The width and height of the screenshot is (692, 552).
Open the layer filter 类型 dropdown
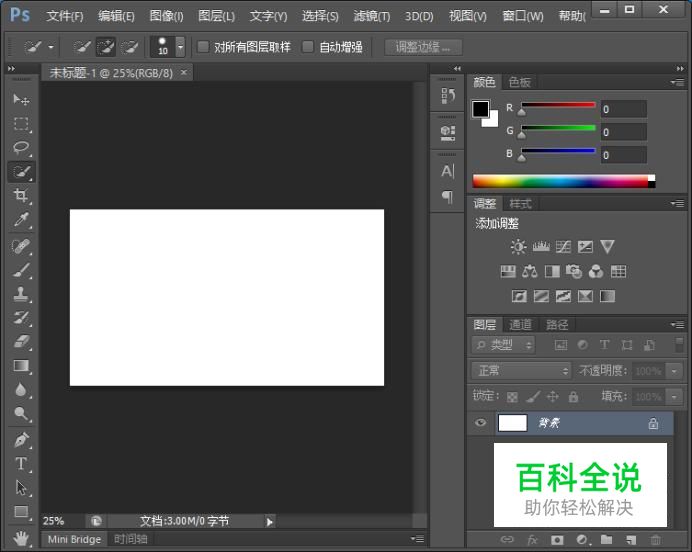pos(504,345)
